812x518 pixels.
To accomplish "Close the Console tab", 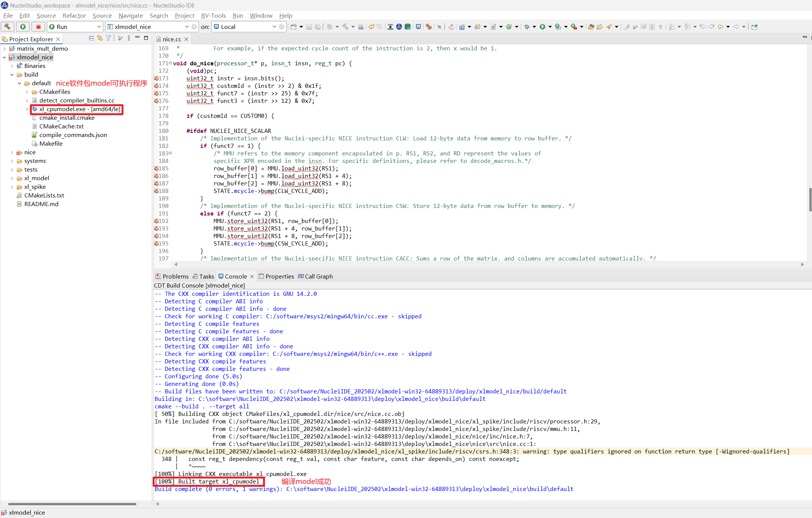I will [x=252, y=277].
